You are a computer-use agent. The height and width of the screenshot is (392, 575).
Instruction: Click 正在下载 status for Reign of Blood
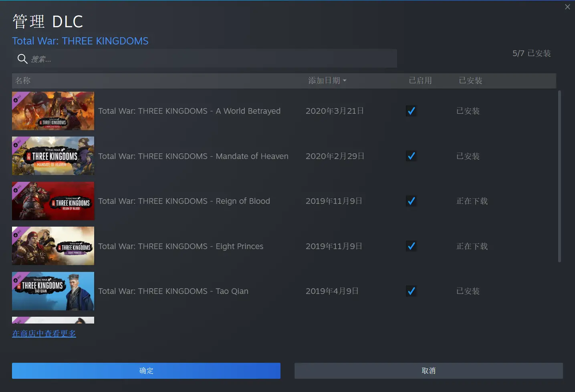tap(472, 201)
